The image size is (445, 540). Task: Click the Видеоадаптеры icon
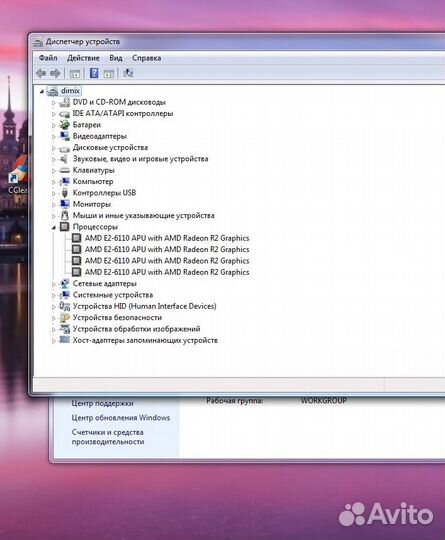tap(64, 136)
